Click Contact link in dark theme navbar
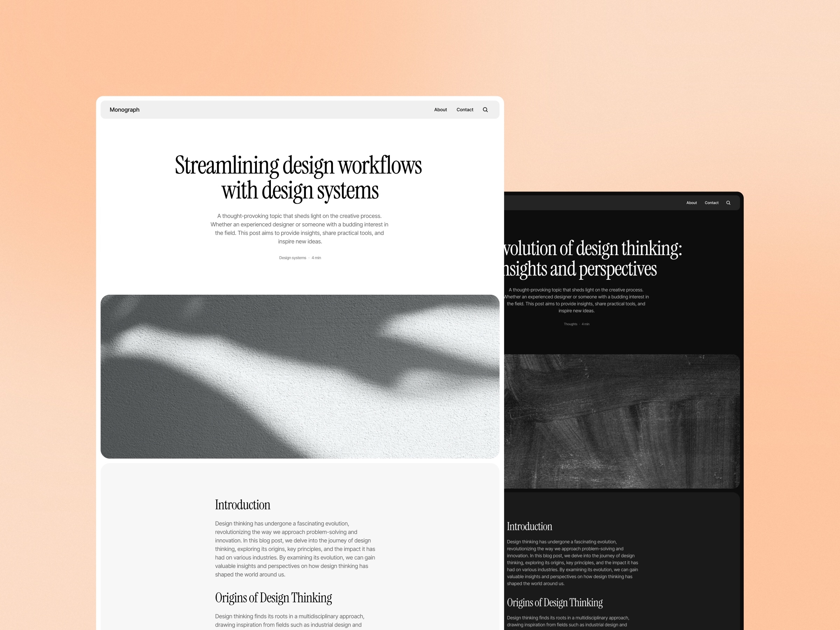Viewport: 840px width, 630px height. click(711, 203)
